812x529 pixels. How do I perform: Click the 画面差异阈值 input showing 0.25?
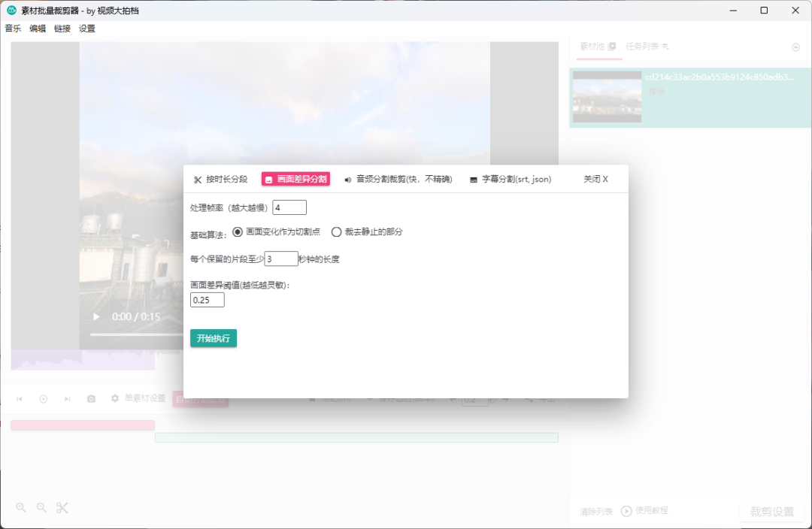point(208,301)
